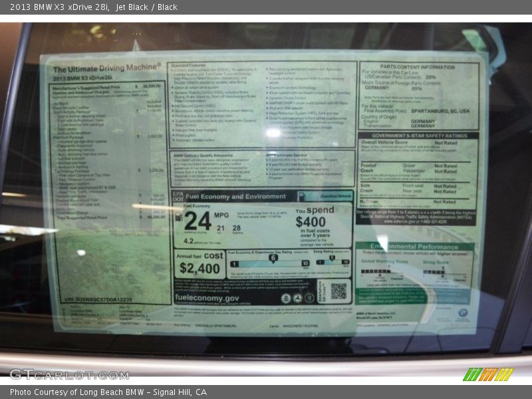
Task: Click the '$2,400' annual fuel cost
Action: point(199,269)
